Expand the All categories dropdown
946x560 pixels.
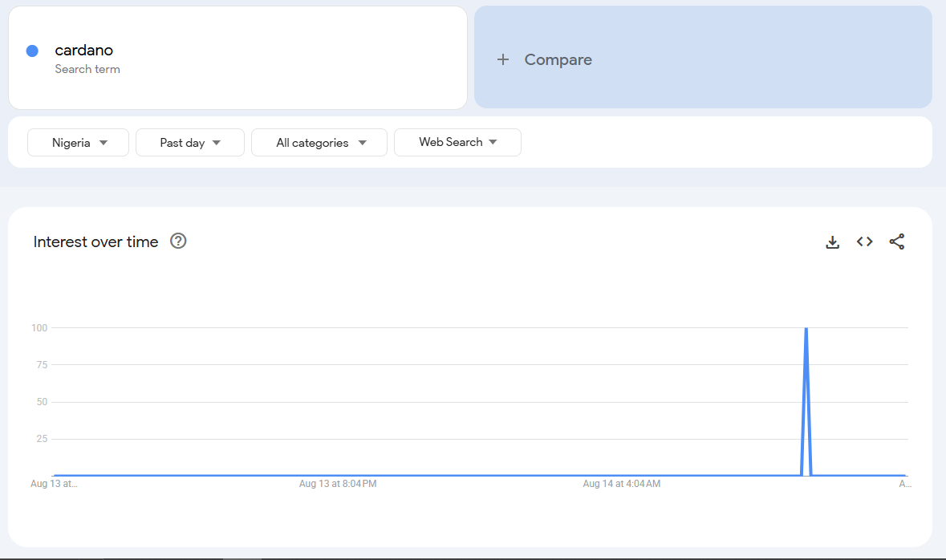(319, 143)
